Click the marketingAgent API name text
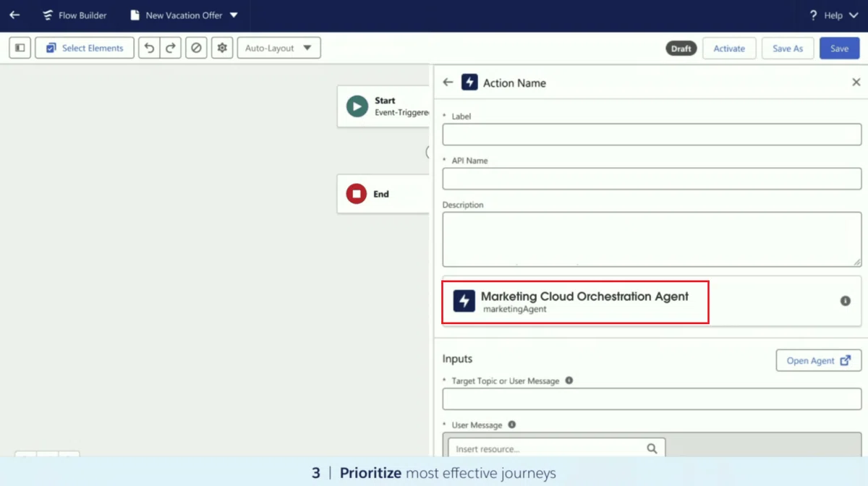 515,309
